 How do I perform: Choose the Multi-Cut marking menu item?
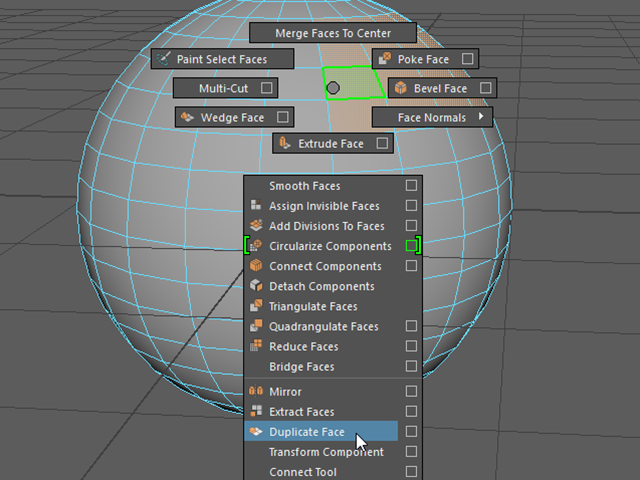225,88
